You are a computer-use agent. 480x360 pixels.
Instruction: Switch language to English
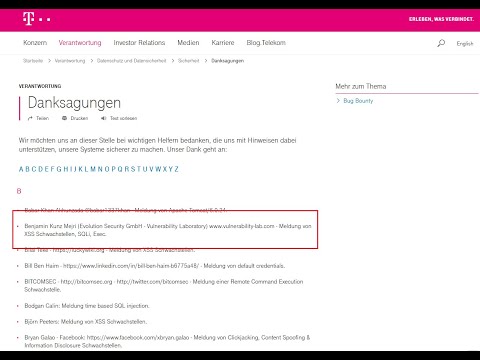tap(465, 44)
